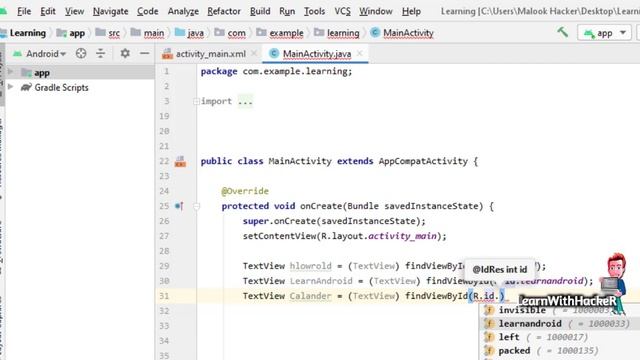Open the Analyze menu
This screenshot has width=640, height=360.
[x=183, y=11]
